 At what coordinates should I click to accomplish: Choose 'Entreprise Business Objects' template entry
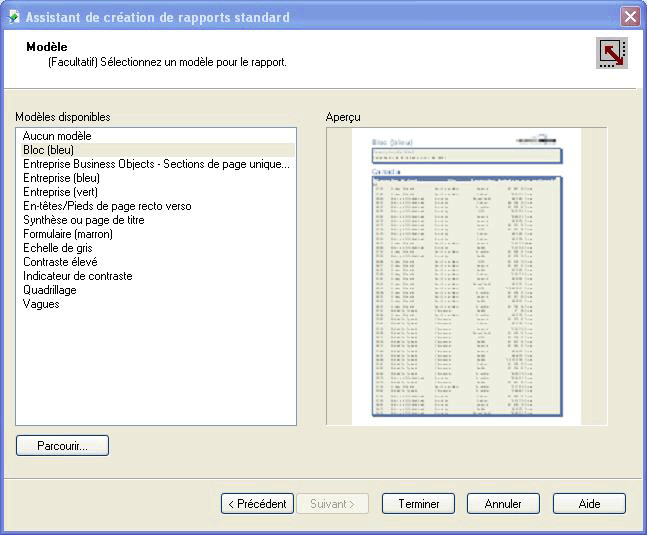(156, 164)
